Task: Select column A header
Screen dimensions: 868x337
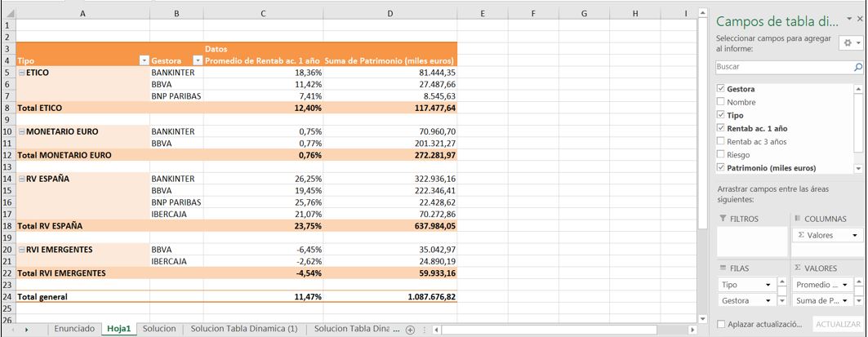Action: click(x=82, y=13)
